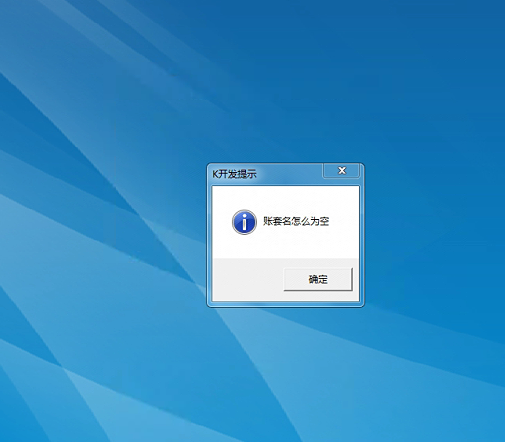Confirm the empty account set name warning
The image size is (505, 442).
coord(318,279)
